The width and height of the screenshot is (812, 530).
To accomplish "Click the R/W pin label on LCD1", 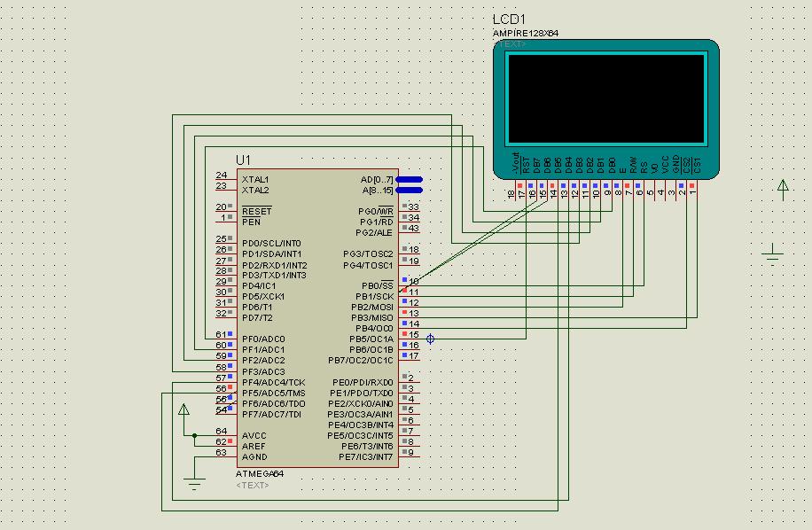I will (633, 165).
